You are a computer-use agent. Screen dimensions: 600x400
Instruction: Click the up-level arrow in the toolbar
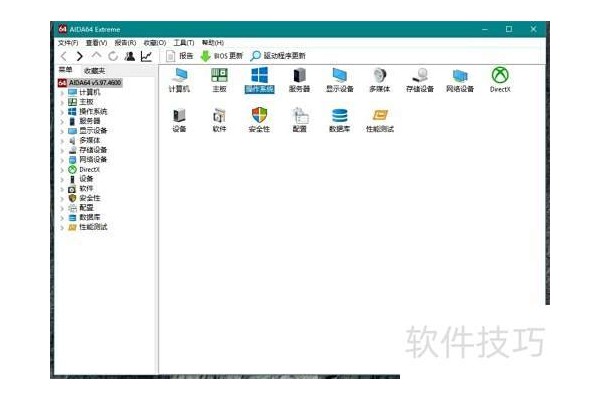click(x=96, y=56)
